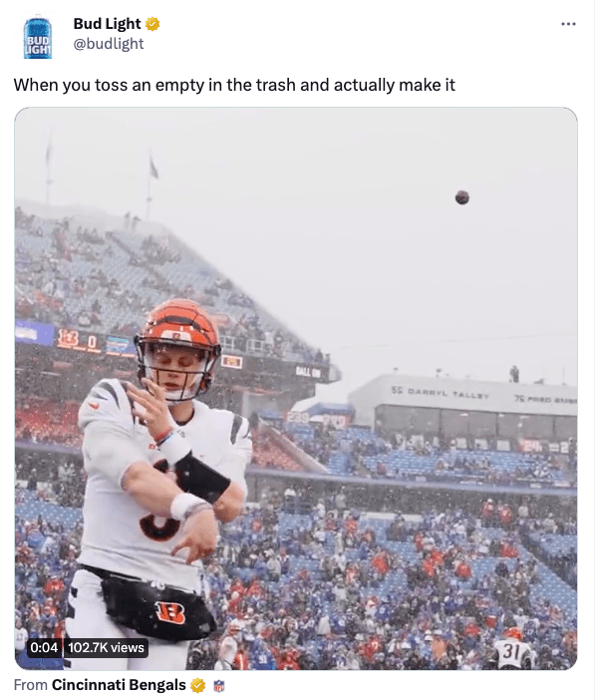Play the Bengals quarterback video

pos(296,389)
